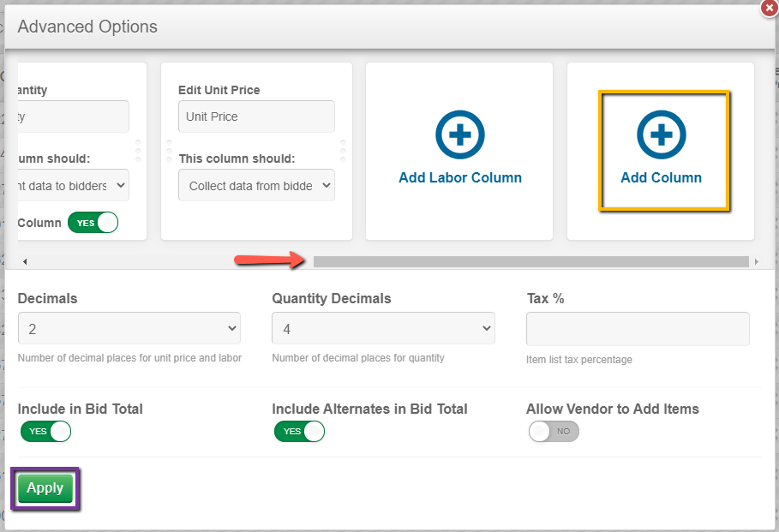Click the left arrow of the column scrollbar
This screenshot has height=532, width=779.
tap(25, 260)
